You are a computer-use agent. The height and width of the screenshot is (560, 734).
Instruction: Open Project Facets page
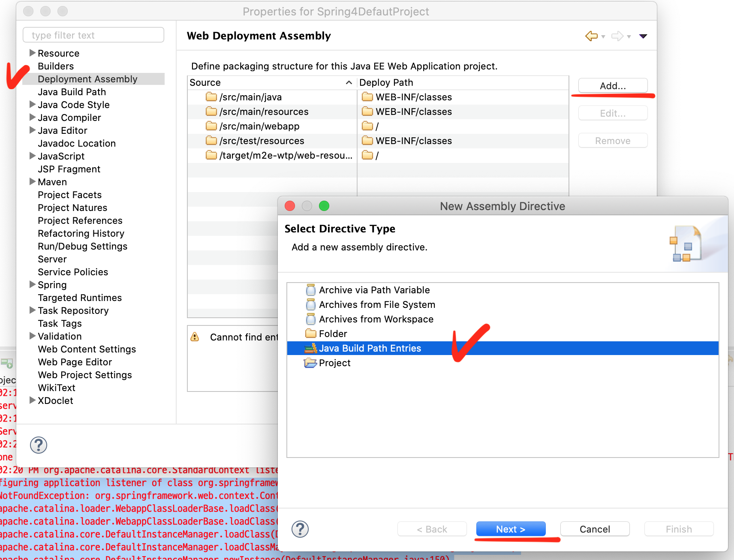tap(69, 195)
